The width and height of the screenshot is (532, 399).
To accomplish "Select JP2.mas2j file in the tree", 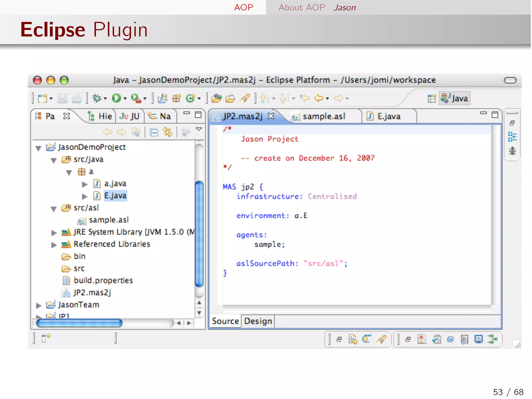I will 92,293.
